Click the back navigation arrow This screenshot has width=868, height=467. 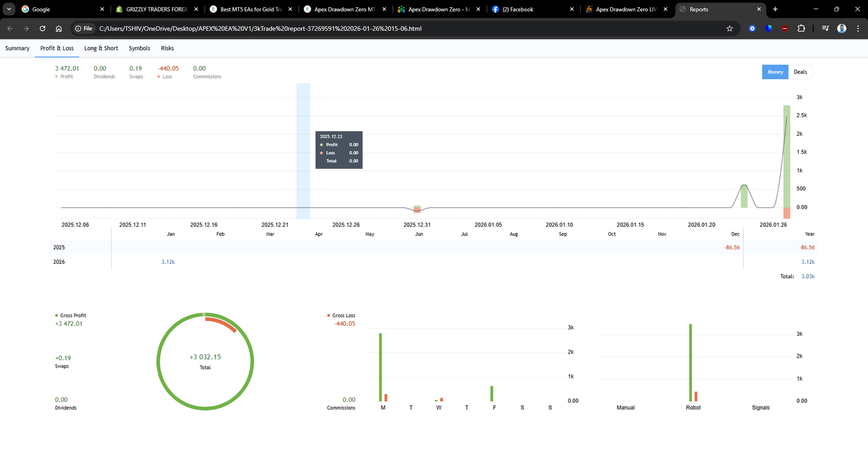10,28
